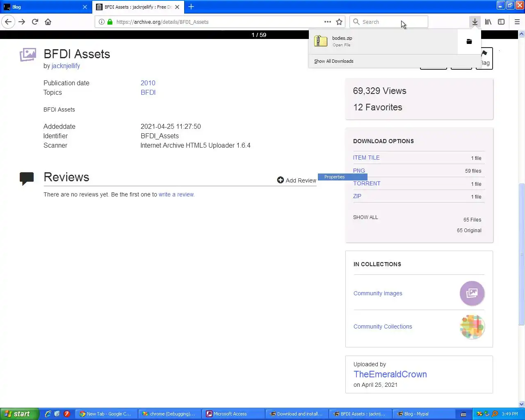Close the Blog tab

85,7
